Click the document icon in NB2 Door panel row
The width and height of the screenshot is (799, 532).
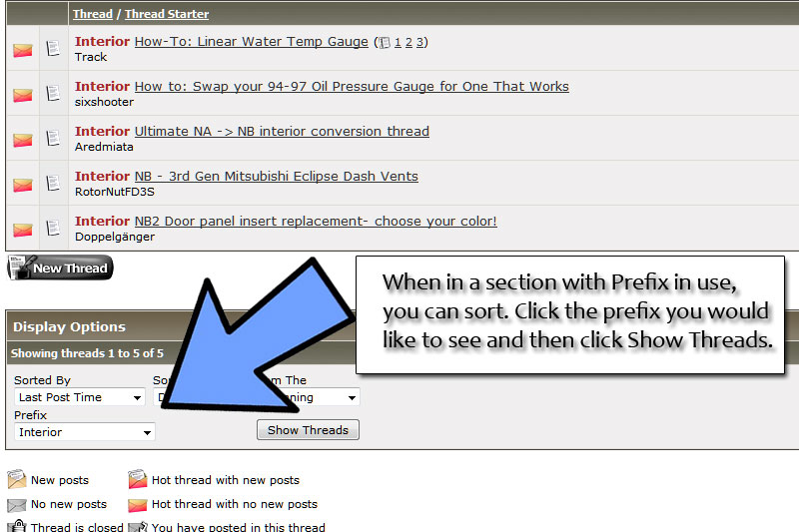pos(54,229)
